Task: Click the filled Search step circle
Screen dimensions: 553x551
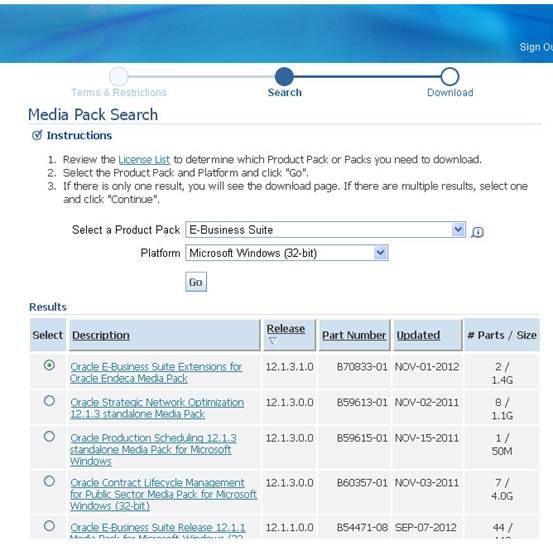Action: (x=284, y=76)
